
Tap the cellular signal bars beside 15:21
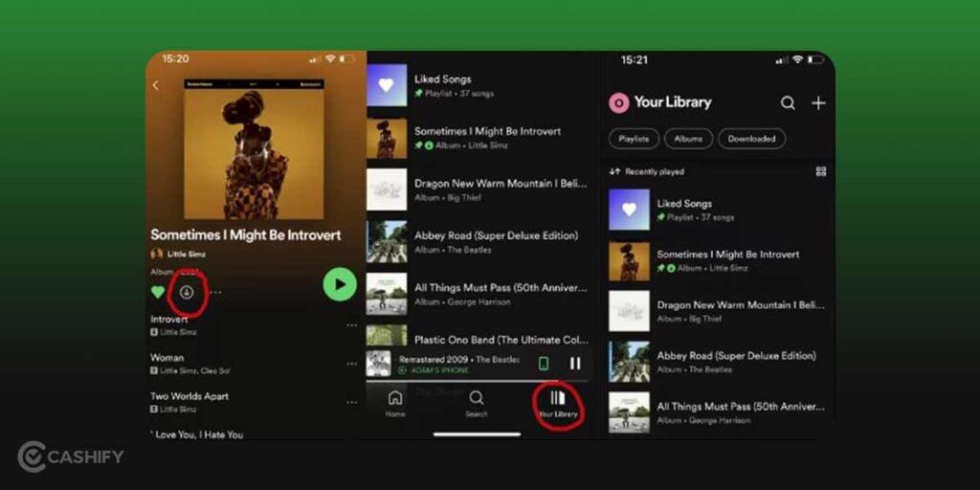click(782, 60)
